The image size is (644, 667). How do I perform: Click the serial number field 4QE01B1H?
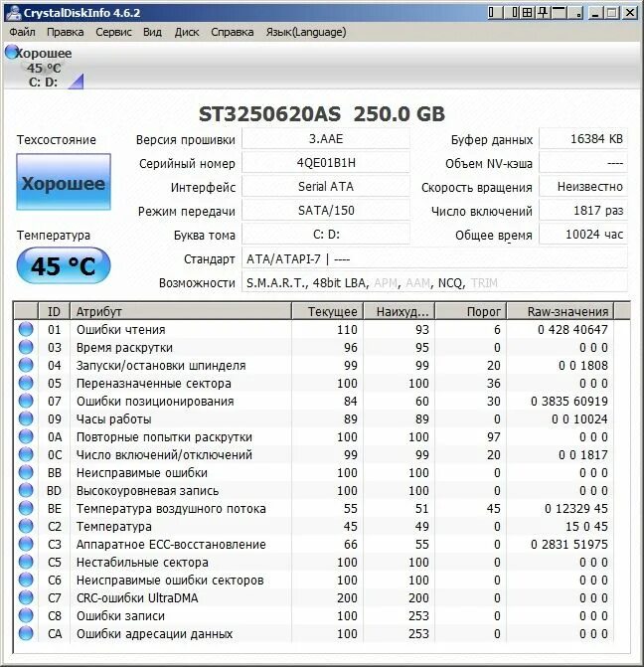coord(326,162)
